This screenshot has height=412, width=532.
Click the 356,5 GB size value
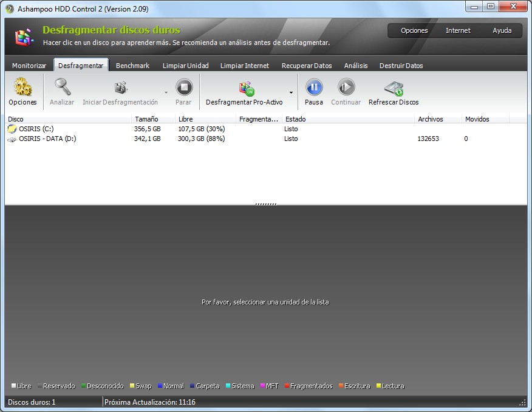(147, 129)
